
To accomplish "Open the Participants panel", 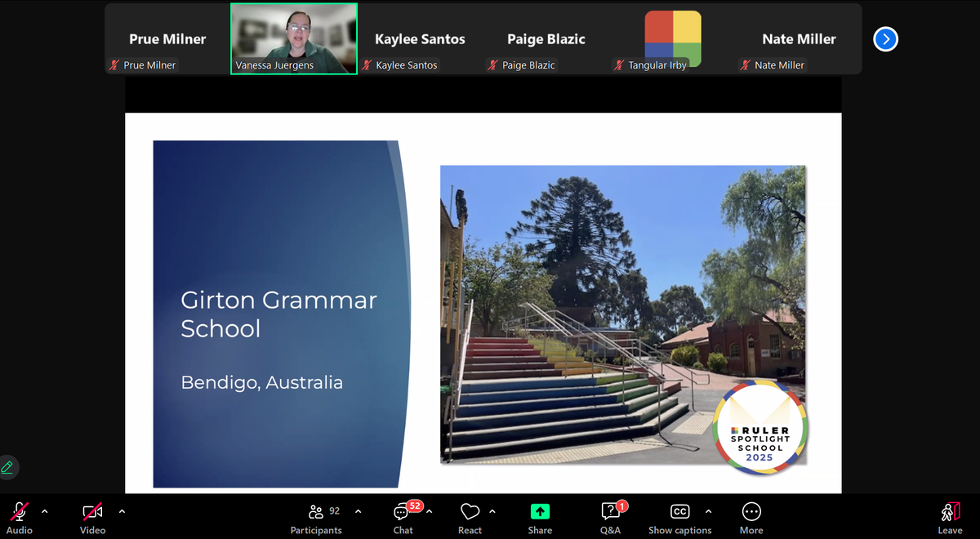I will click(x=316, y=517).
